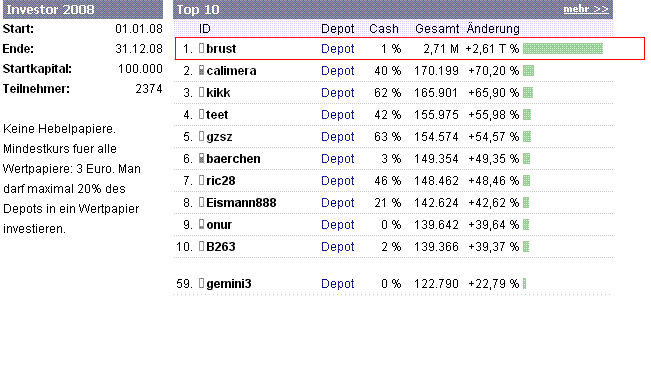The image size is (651, 377).
Task: Select the username kikk
Action: (x=218, y=93)
